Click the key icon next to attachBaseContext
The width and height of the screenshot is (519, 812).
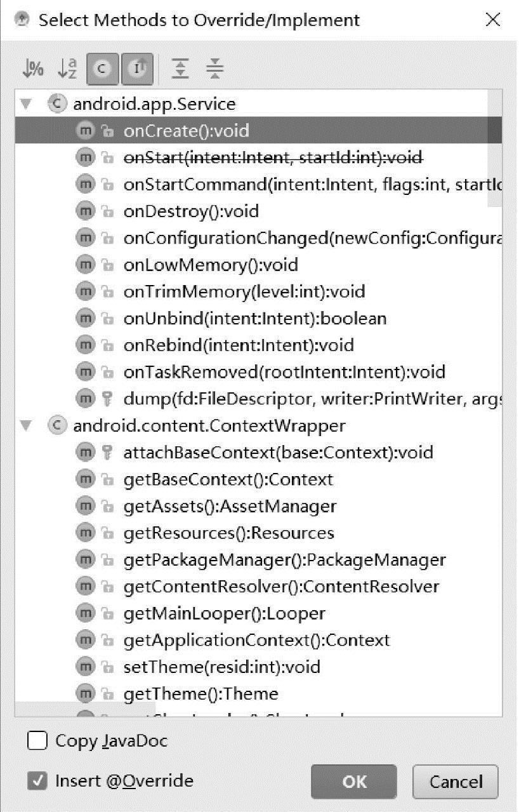point(107,453)
